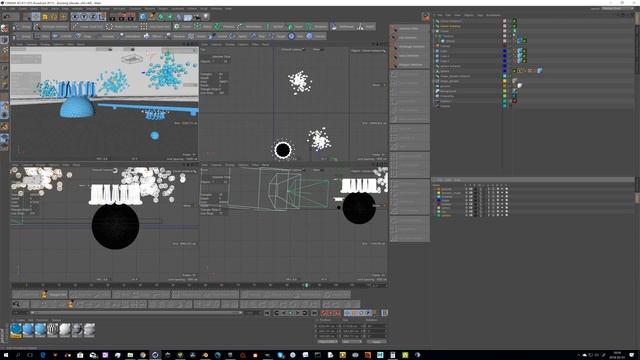Select the Move tool
The height and width of the screenshot is (360, 640).
[36, 17]
